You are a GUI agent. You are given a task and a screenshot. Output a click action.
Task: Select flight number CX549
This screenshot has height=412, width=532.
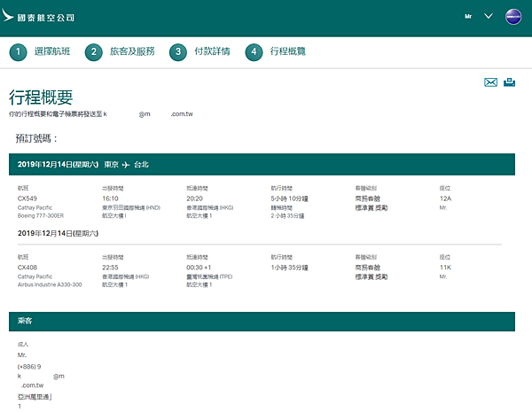(x=27, y=198)
